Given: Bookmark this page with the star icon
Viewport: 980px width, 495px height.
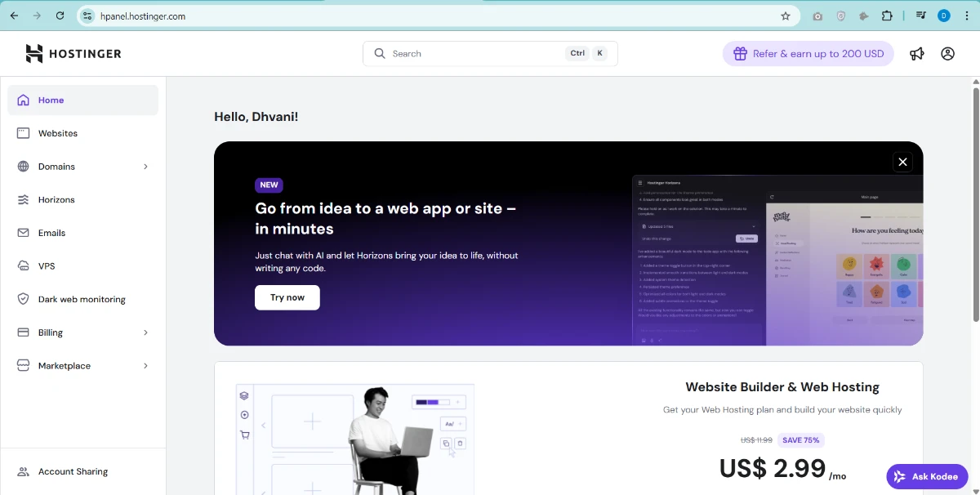Looking at the screenshot, I should click(786, 16).
